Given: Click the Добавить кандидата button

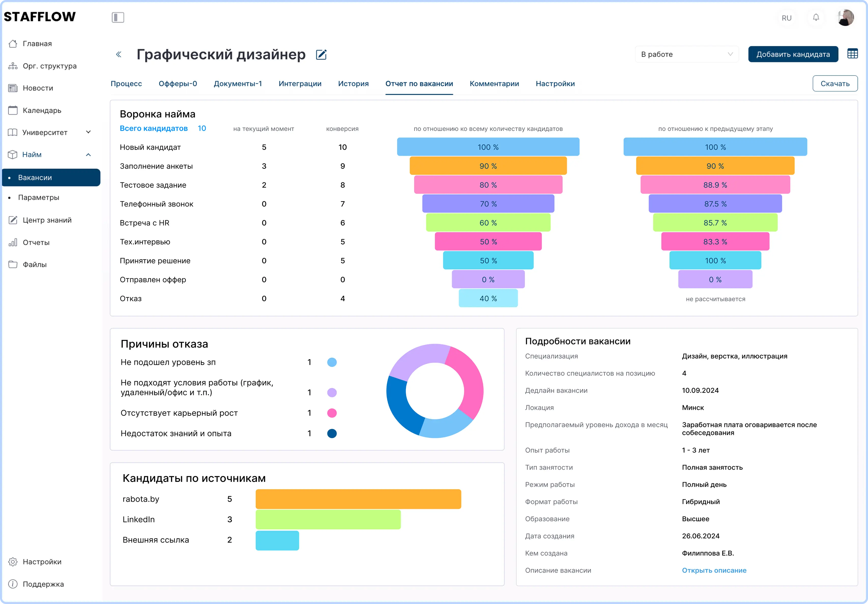Looking at the screenshot, I should (x=793, y=54).
